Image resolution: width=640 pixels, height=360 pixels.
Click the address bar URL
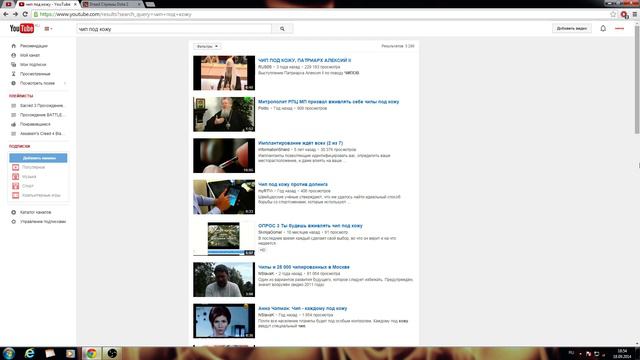tap(116, 14)
